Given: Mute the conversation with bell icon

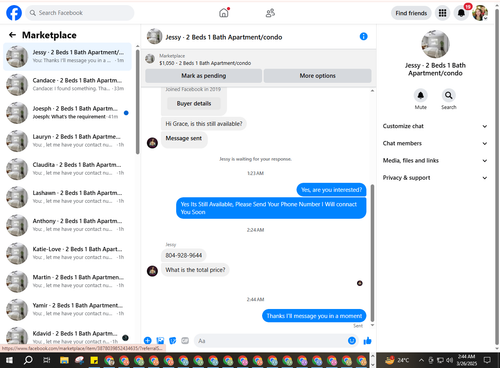Looking at the screenshot, I should coord(421,95).
